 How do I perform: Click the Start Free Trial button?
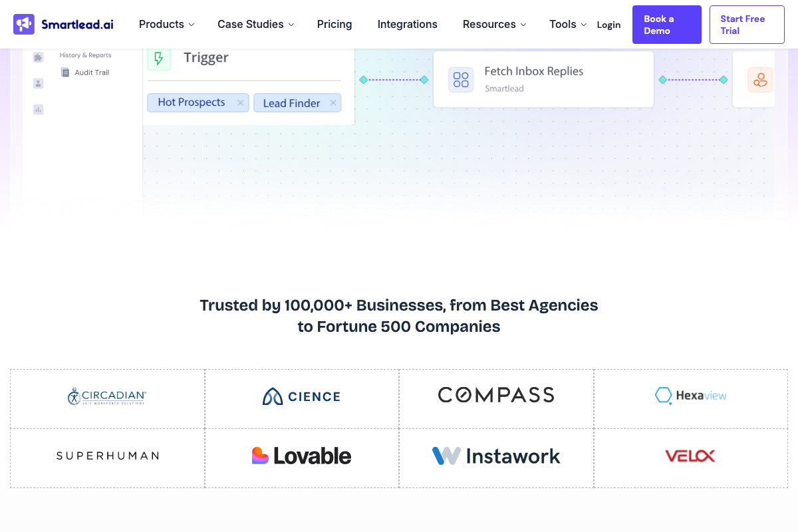[747, 25]
